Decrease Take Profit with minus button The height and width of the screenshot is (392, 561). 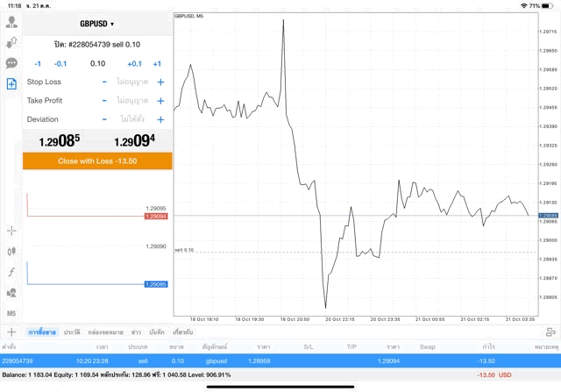coord(104,101)
